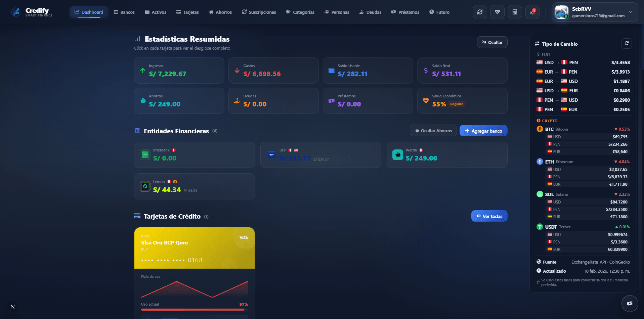Image resolution: width=644 pixels, height=319 pixels.
Task: Open the Categorías menu
Action: (x=300, y=12)
